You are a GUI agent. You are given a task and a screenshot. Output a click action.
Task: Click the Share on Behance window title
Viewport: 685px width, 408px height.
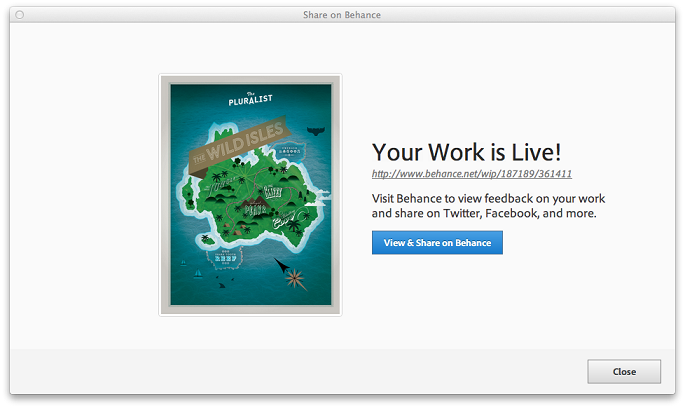click(342, 15)
